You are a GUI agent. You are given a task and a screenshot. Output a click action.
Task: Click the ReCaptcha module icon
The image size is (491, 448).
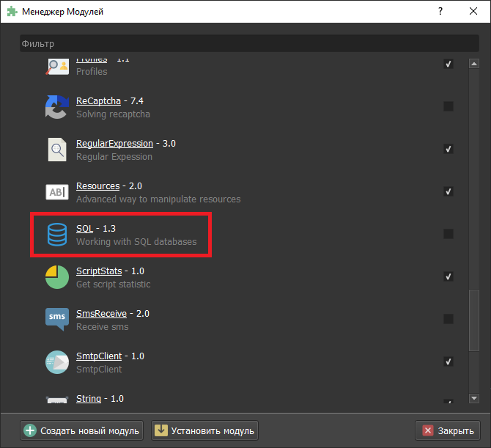[56, 107]
